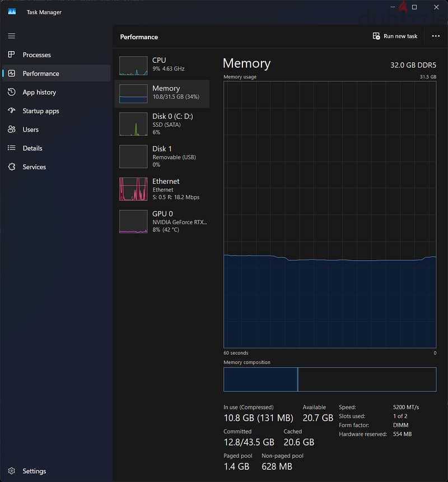The image size is (448, 482).
Task: Click the Services puzzle icon
Action: point(12,167)
